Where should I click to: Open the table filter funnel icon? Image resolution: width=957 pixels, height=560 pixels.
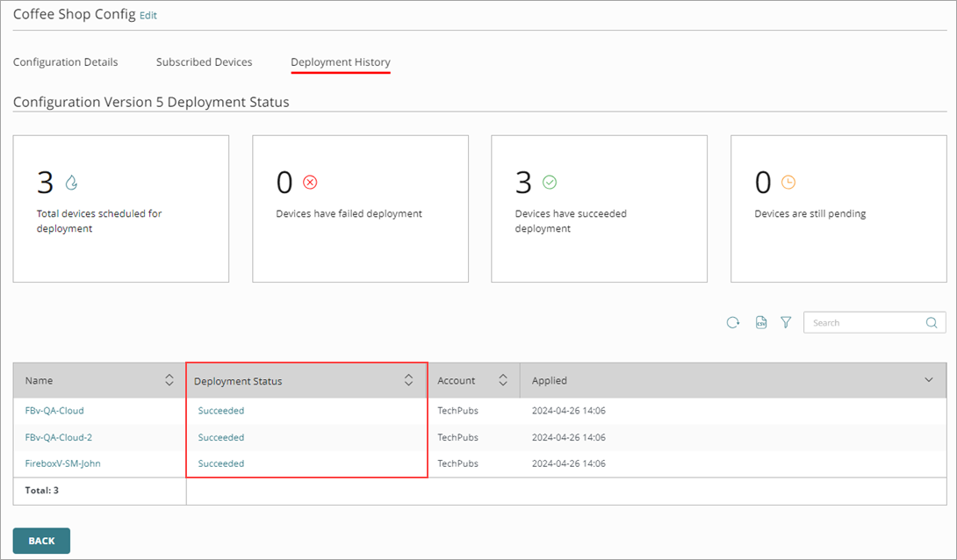786,323
